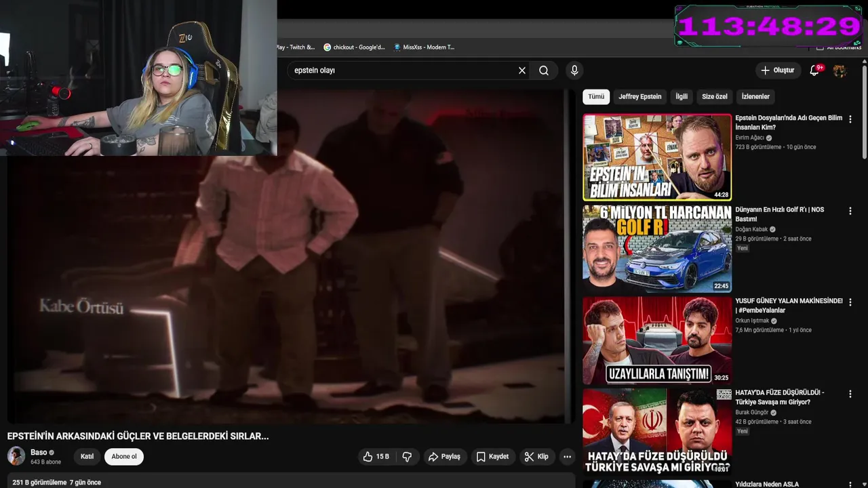
Task: Save the video with Kaydet
Action: [492, 457]
